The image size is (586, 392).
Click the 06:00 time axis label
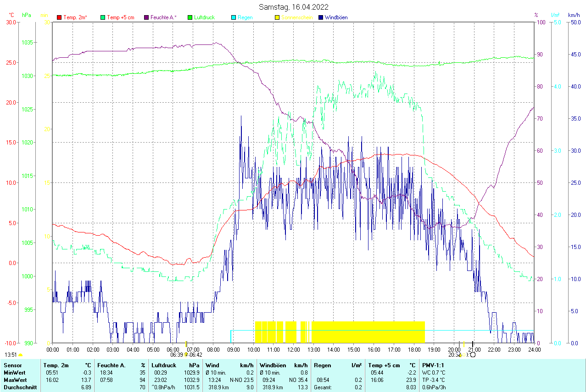(173, 349)
